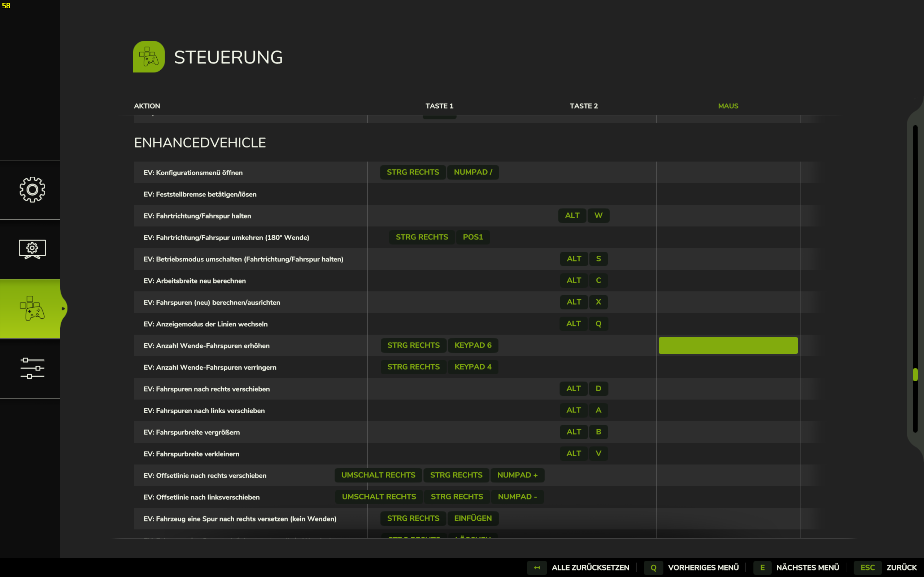Click the E key icon in footer
The image size is (924, 577).
point(762,568)
